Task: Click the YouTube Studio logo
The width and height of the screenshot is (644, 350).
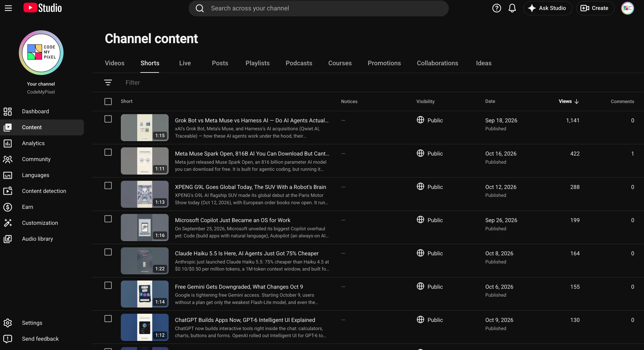Action: point(42,8)
